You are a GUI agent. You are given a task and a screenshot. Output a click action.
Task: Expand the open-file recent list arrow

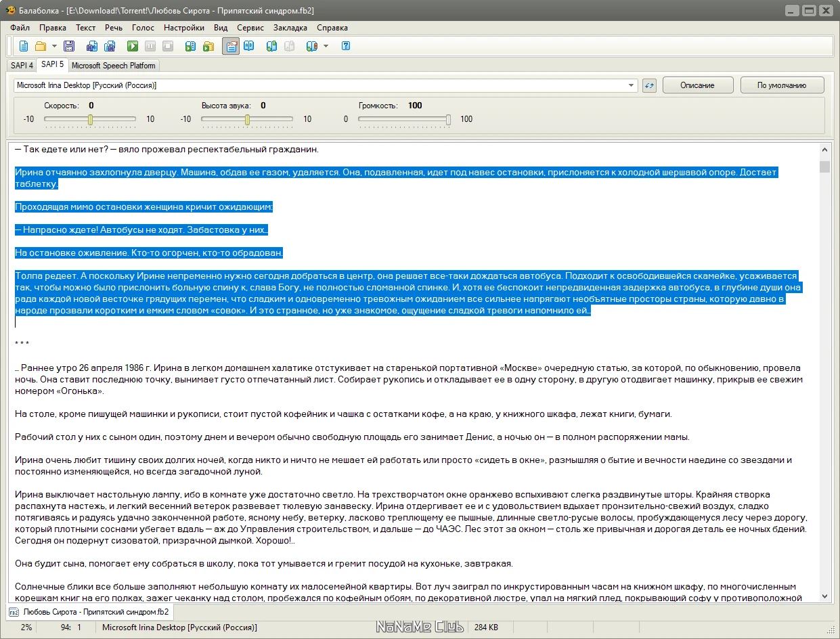tap(54, 46)
